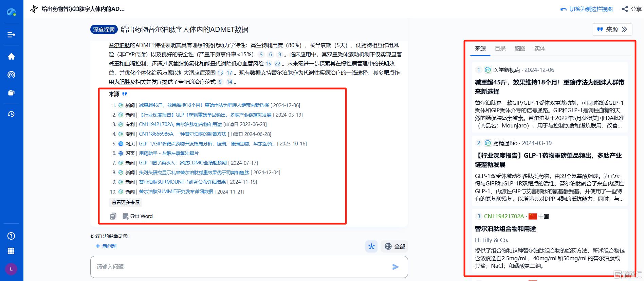This screenshot has width=644, height=281.
Task: Switch to the 来源 tab
Action: coord(480,48)
